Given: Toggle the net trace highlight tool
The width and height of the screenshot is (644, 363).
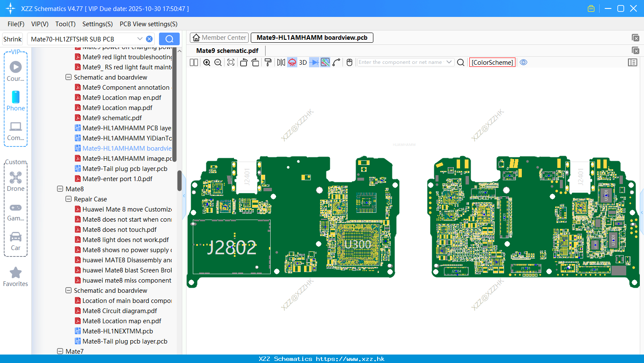Looking at the screenshot, I should [325, 63].
